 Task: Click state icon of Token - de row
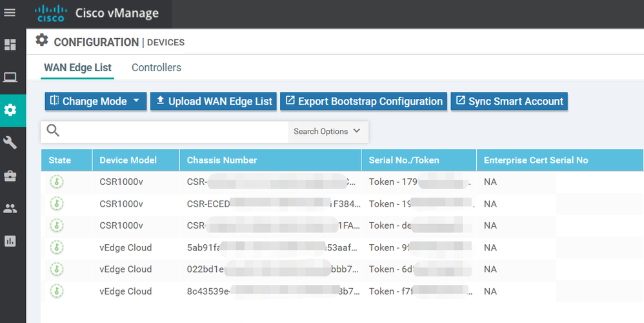[x=57, y=225]
